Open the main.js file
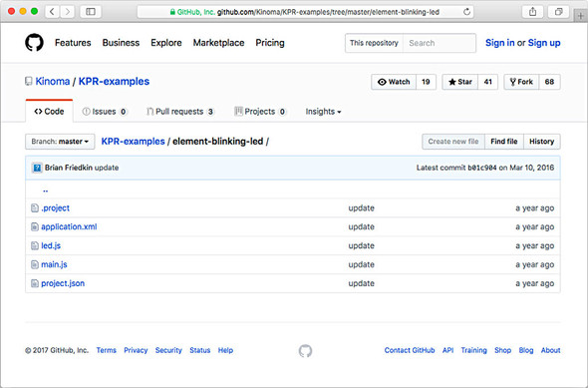 54,264
